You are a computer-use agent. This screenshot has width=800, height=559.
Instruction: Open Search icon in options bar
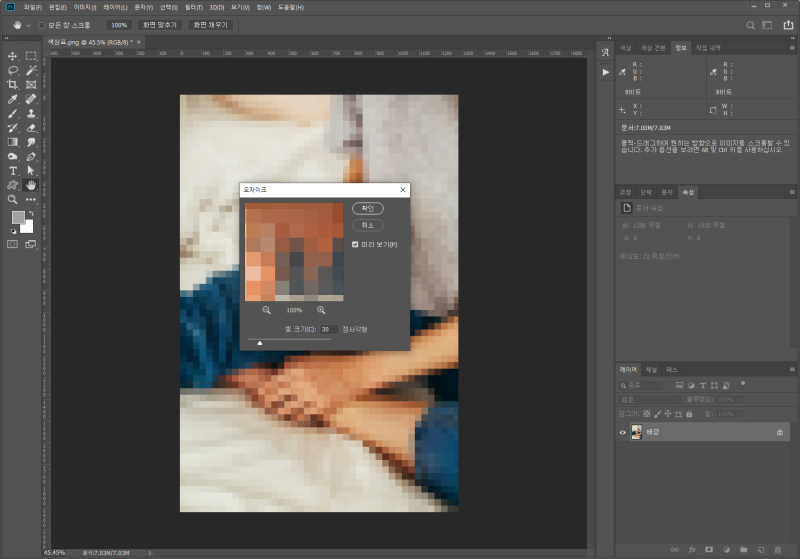751,25
